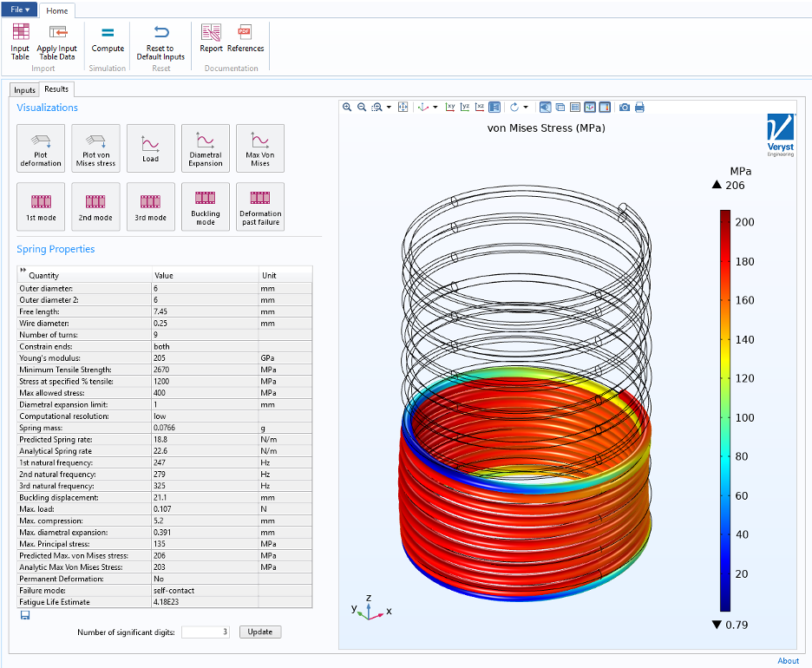
Task: Select the Home ribbon tab
Action: [x=57, y=10]
